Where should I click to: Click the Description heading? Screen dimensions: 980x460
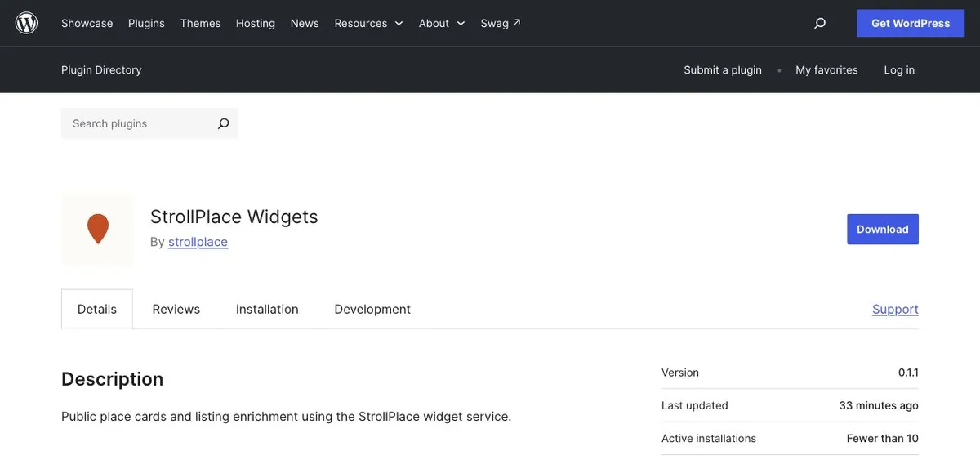click(x=113, y=379)
